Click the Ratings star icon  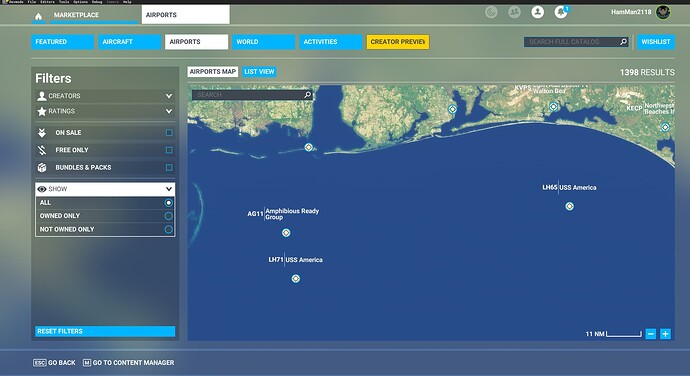pos(42,111)
